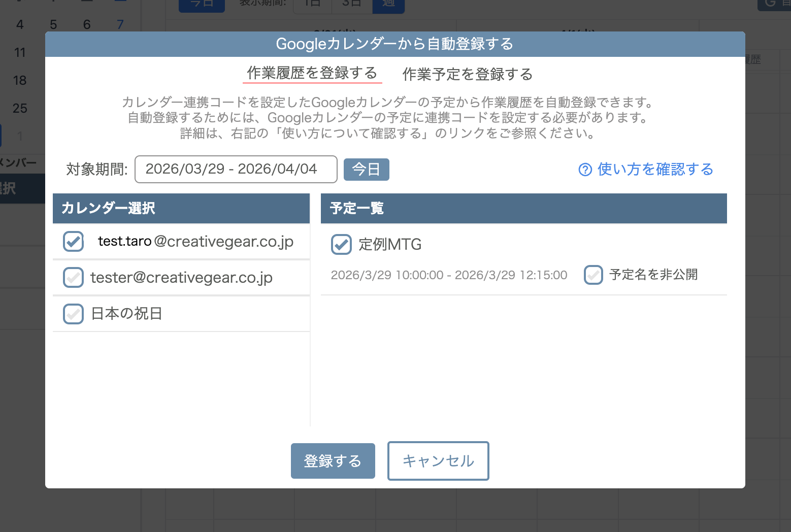Open the 使い方を確認する help link
The image size is (791, 532).
(x=654, y=170)
